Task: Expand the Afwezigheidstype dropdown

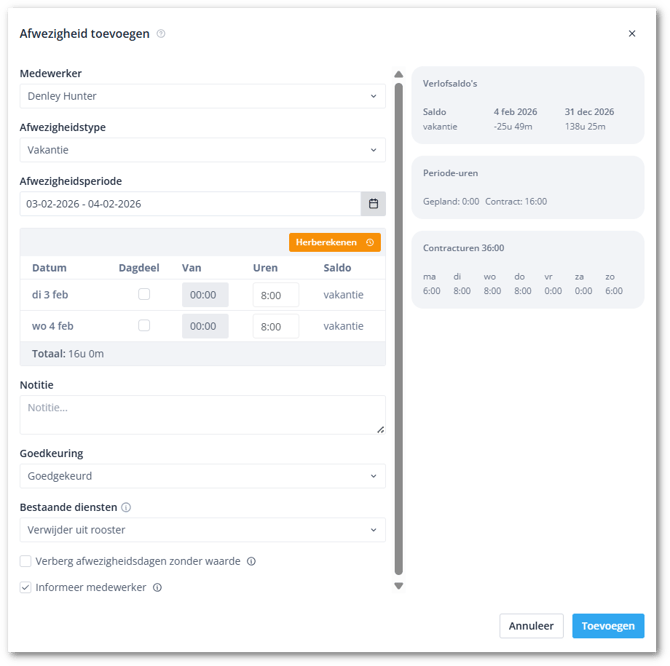Action: 202,150
